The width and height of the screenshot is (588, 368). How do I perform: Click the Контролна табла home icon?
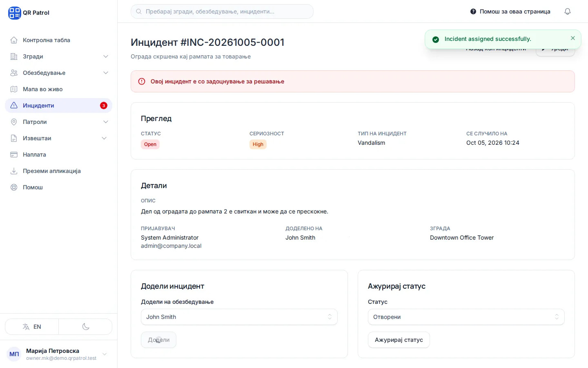point(14,40)
